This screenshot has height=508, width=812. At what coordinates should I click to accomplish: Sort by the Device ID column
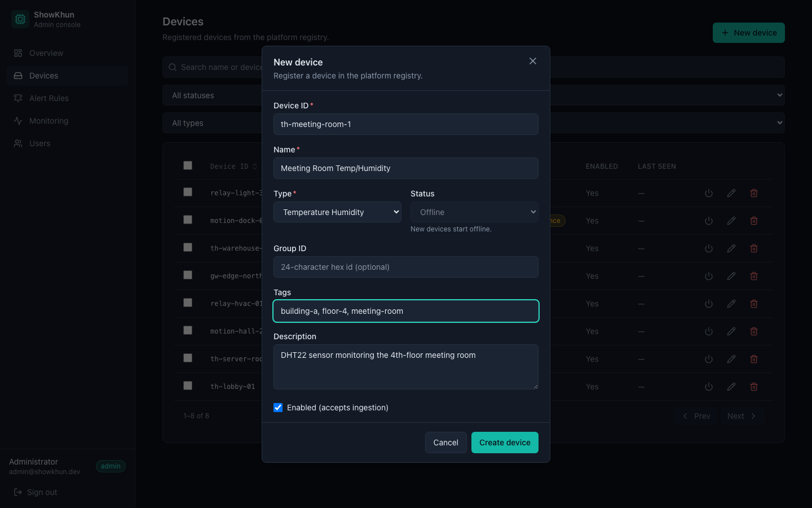[233, 167]
